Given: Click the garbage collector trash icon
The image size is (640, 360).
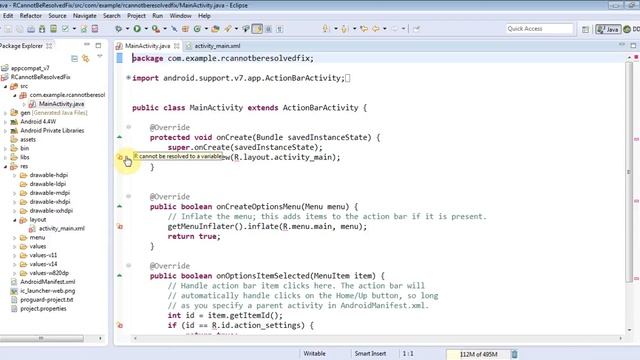Looking at the screenshot, I should pyautogui.click(x=514, y=354).
